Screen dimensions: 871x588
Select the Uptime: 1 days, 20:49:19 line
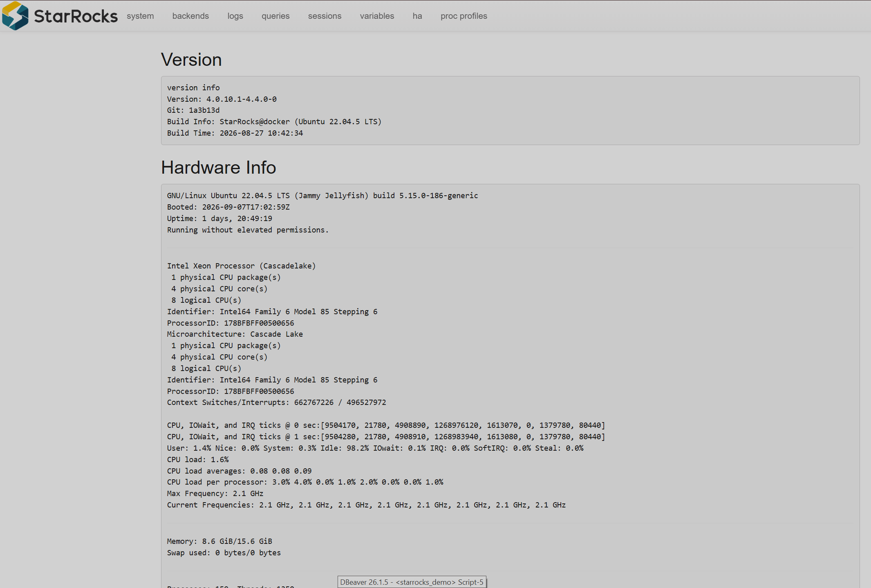point(219,219)
